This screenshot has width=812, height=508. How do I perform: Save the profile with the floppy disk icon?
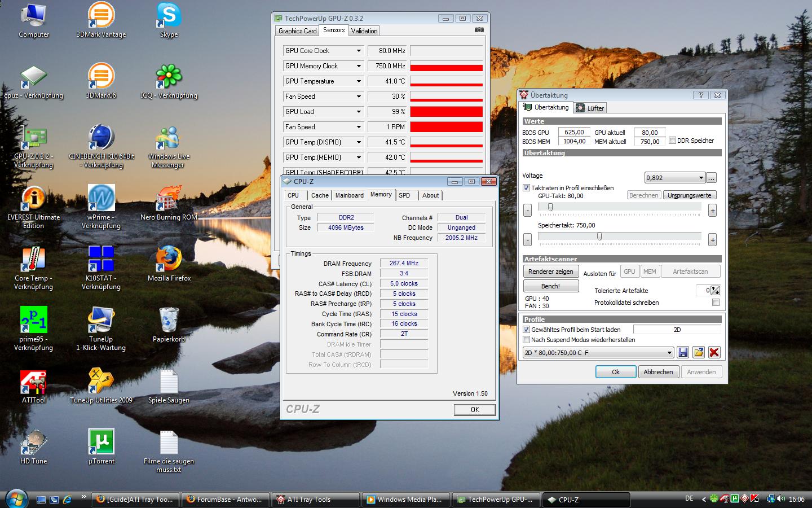[683, 352]
